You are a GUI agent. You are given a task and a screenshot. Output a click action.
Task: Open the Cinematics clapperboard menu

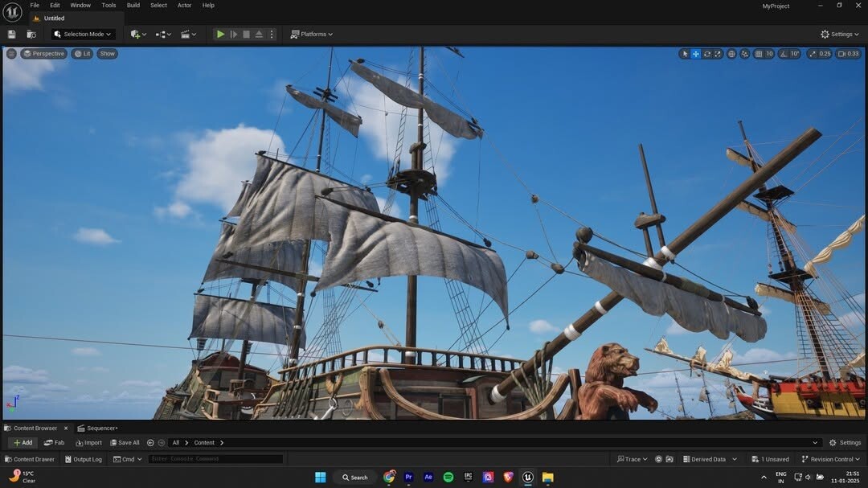187,34
